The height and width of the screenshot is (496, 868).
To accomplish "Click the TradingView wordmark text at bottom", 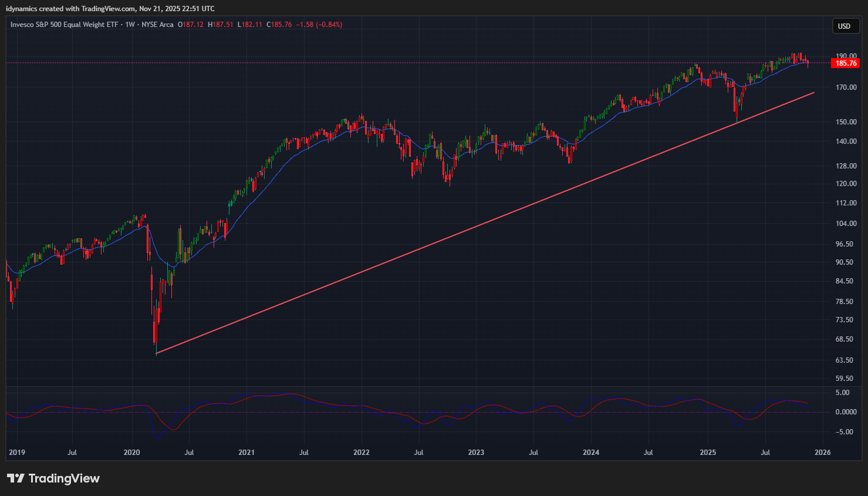I will 64,478.
